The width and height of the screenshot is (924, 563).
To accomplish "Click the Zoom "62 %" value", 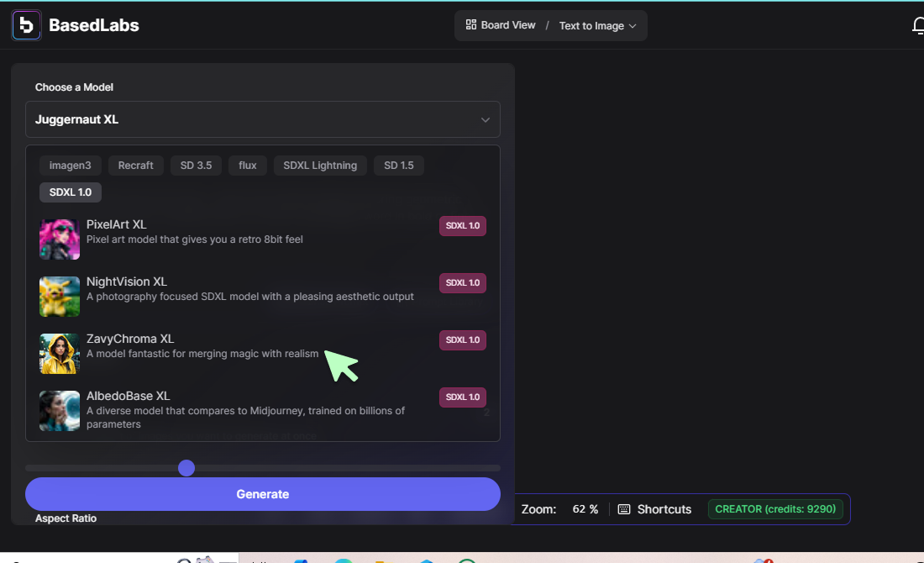I will pyautogui.click(x=585, y=509).
